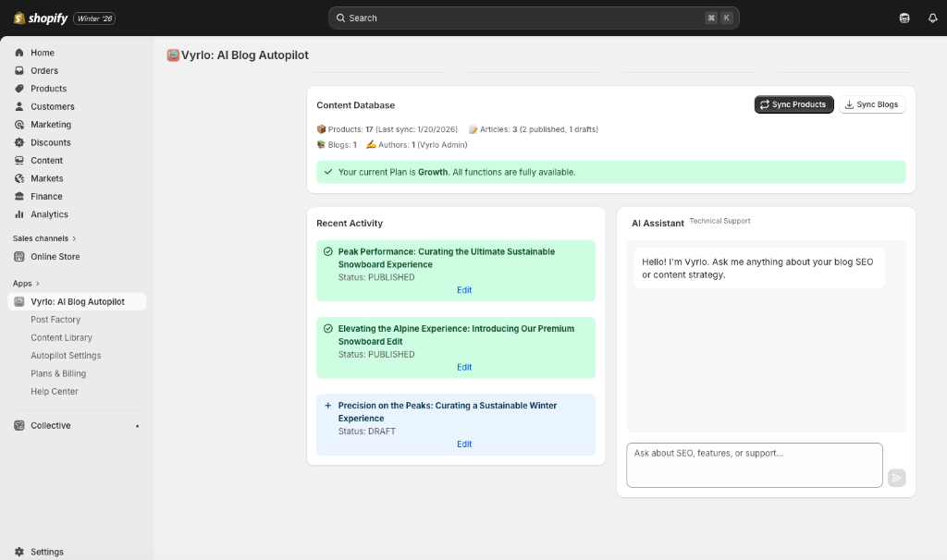Go to Content Library page
The height and width of the screenshot is (560, 947).
61,337
